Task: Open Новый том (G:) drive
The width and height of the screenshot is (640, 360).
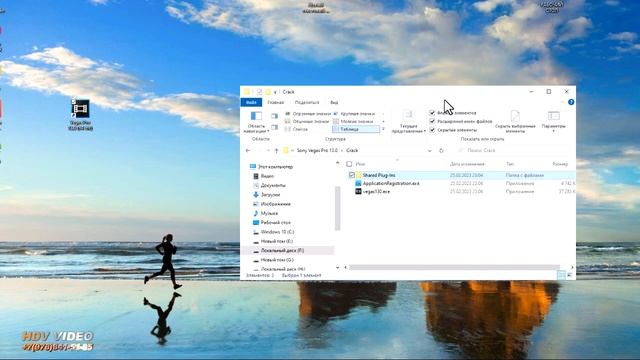Action: tap(277, 260)
